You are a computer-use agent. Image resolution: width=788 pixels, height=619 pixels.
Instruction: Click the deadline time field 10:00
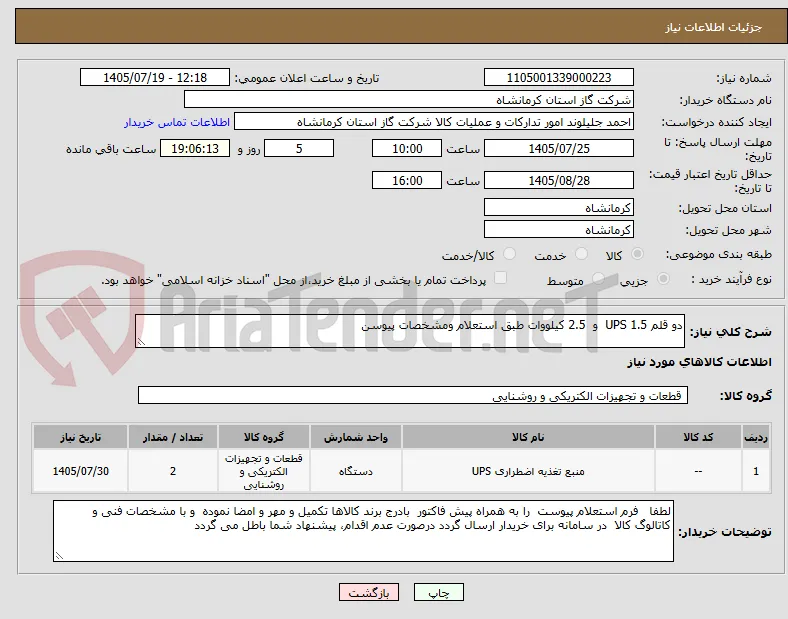[x=407, y=148]
